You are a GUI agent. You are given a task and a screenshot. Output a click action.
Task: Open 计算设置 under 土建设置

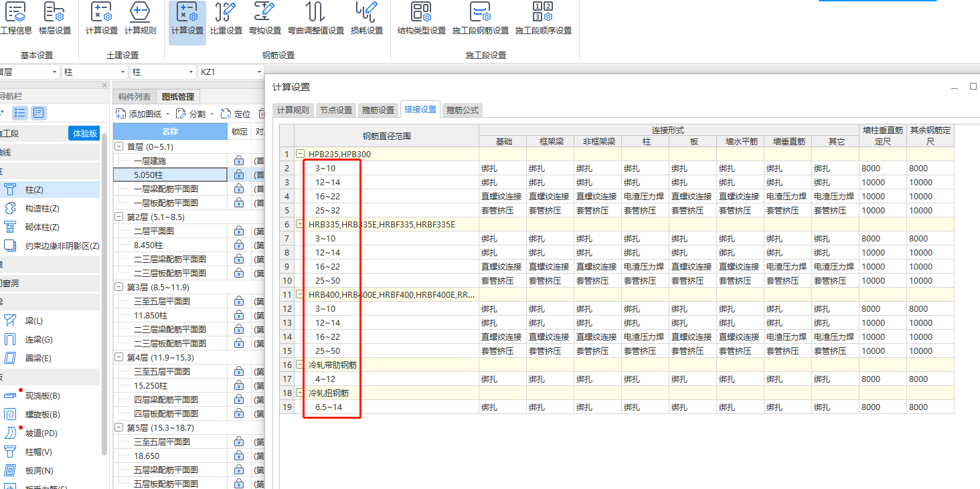click(101, 19)
